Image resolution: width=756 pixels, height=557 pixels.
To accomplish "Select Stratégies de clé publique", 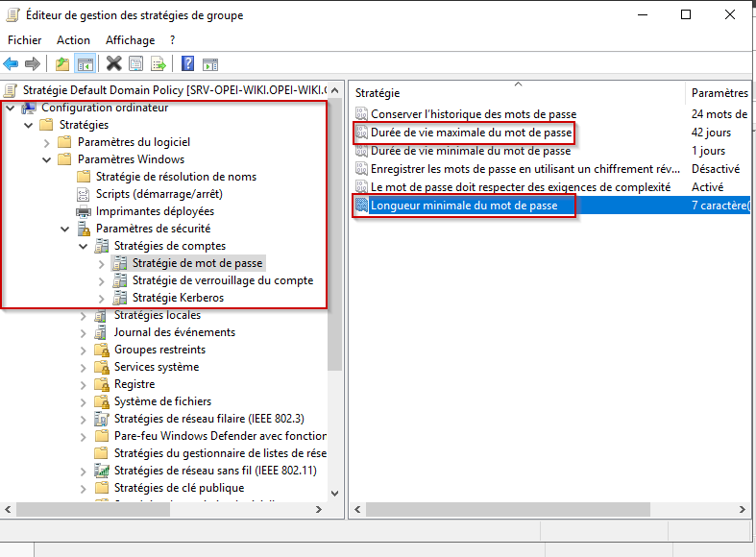I will click(x=179, y=488).
